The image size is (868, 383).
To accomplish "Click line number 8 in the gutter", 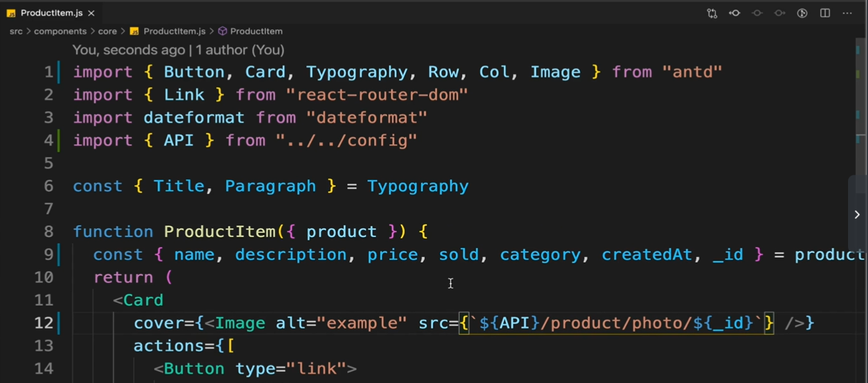I will tap(49, 232).
